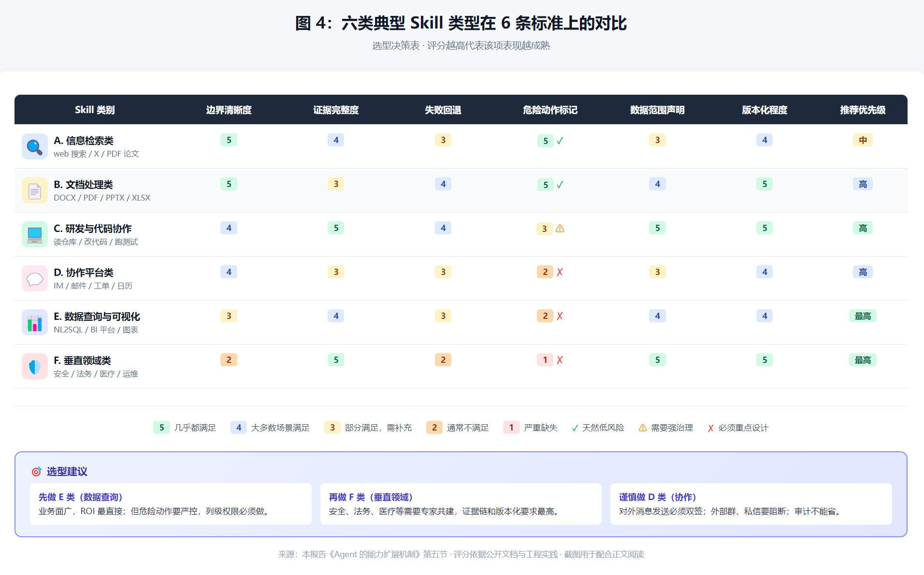
Task: Click 失败回退 score 2 for 垂直领域类
Action: tap(443, 360)
